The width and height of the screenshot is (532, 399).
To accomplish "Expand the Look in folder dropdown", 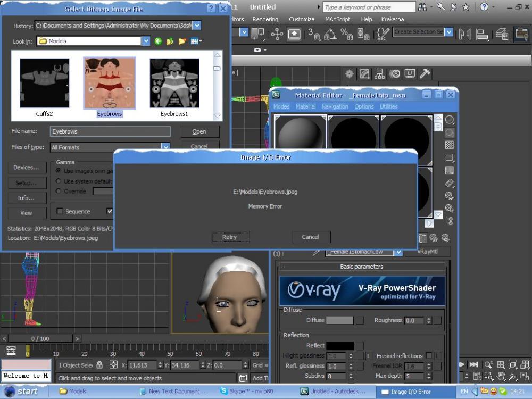I will tap(146, 41).
